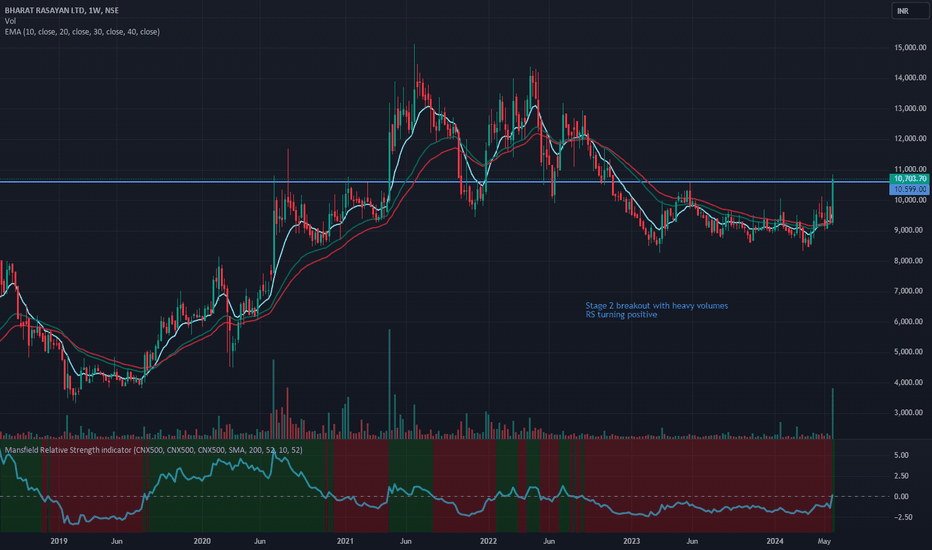Open the Mansfield Relative Strength indicator legend
Viewport: 932px width, 550px height.
(x=153, y=450)
